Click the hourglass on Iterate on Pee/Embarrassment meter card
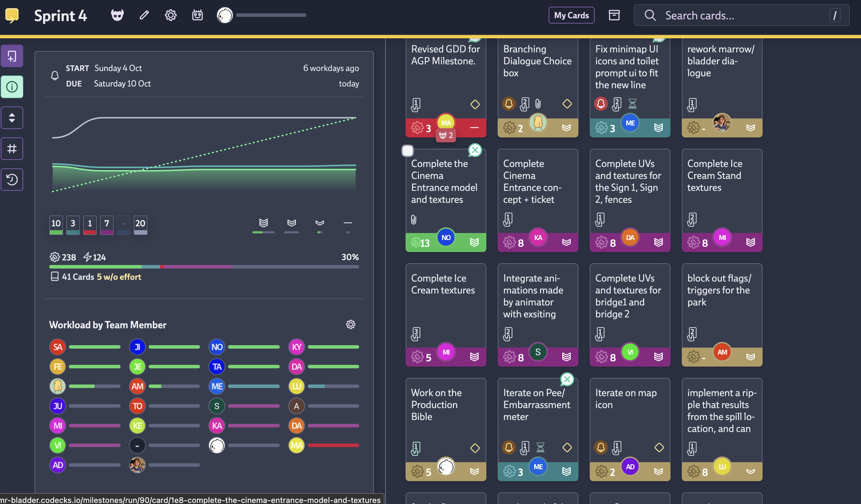This screenshot has height=504, width=861. [x=540, y=447]
